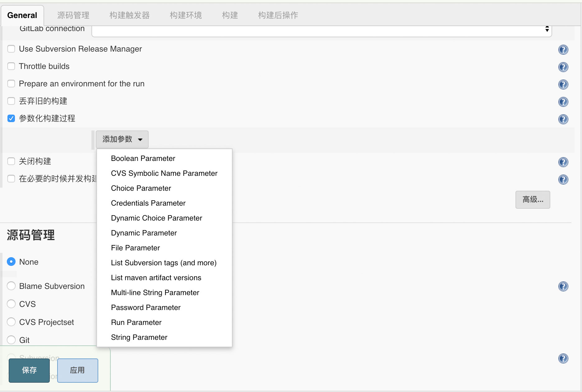Open help icon for 参数化构建过程
This screenshot has height=392, width=582.
point(563,119)
